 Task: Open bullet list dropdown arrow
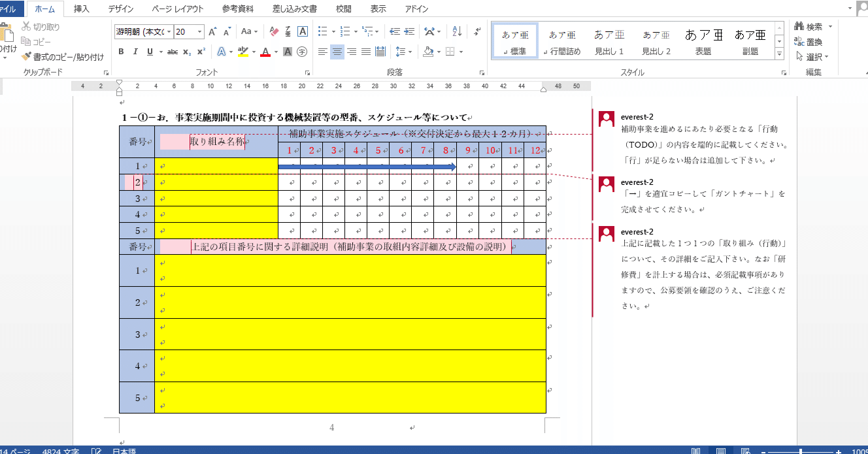point(333,31)
